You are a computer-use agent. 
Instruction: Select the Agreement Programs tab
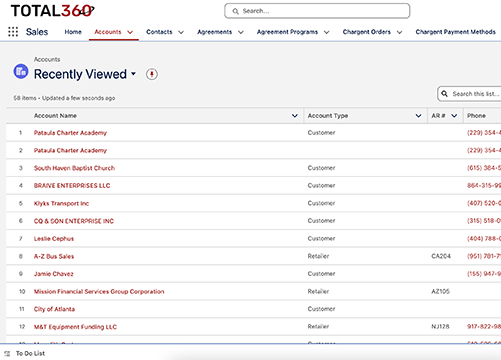coord(287,32)
